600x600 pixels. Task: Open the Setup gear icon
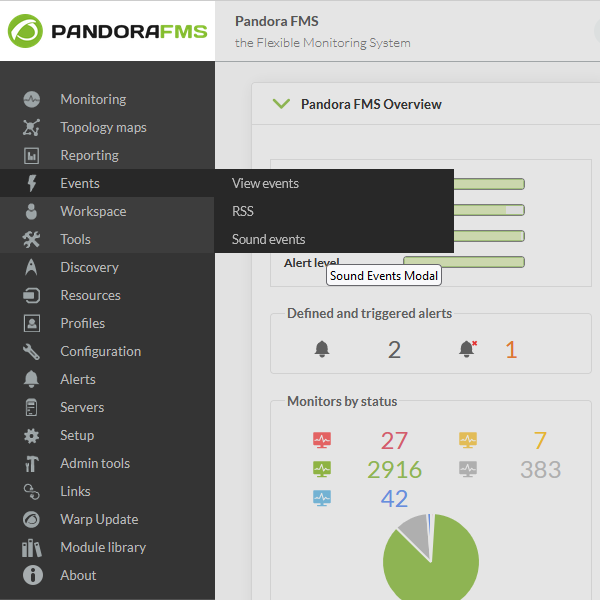click(31, 435)
